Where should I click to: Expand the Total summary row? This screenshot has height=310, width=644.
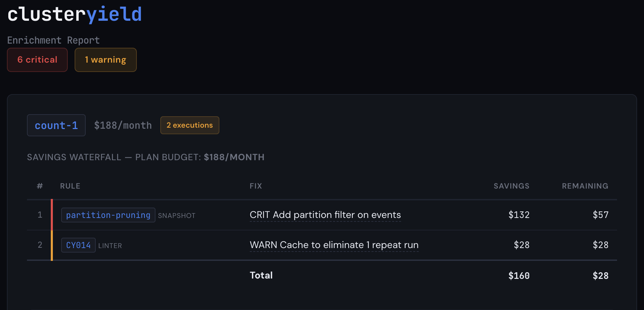pos(261,275)
